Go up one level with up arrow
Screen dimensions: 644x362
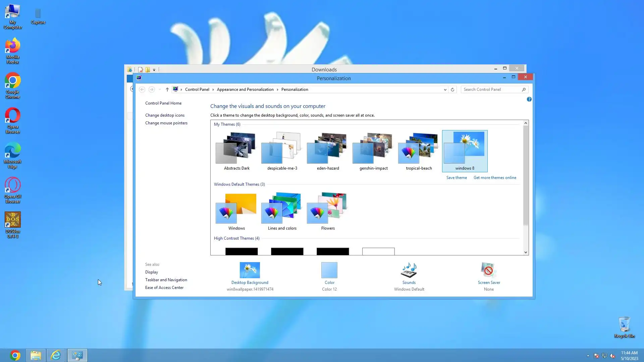point(167,89)
